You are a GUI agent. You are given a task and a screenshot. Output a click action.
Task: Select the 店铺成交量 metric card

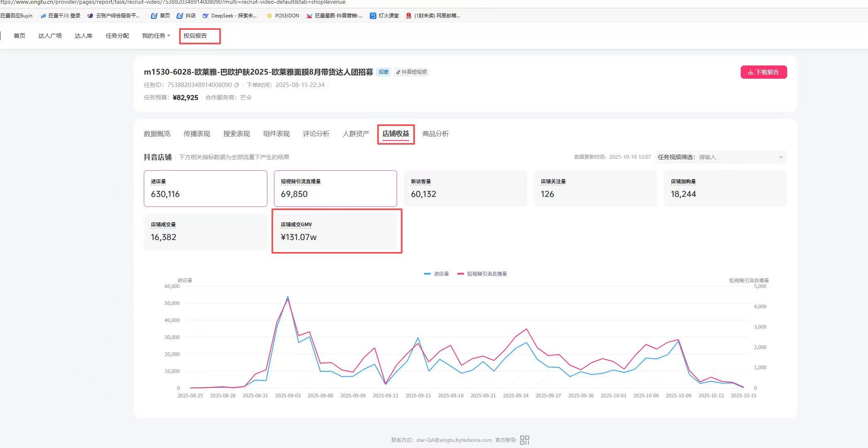pos(206,232)
